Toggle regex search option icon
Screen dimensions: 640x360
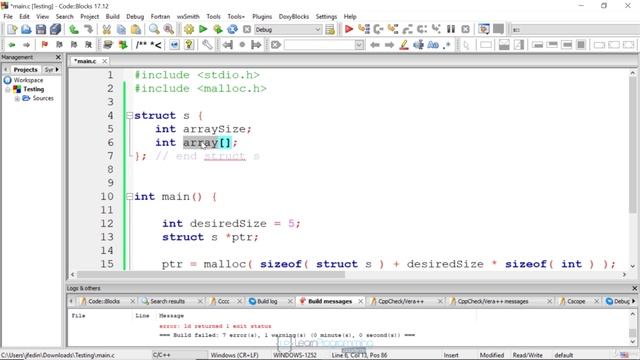pyautogui.click(x=447, y=45)
